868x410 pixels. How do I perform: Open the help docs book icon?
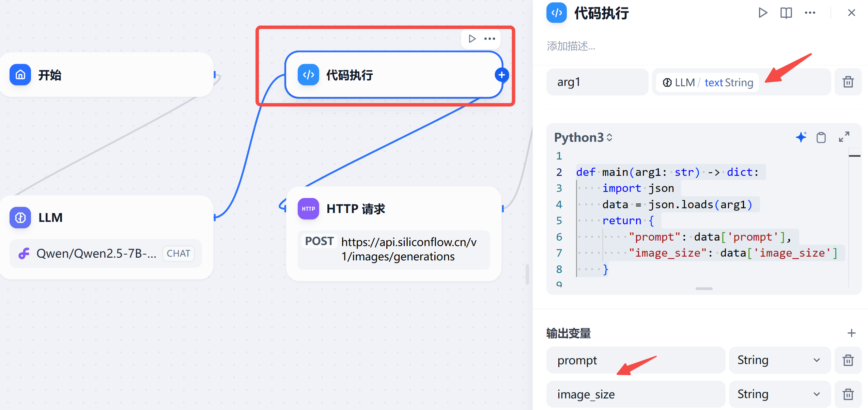point(786,13)
